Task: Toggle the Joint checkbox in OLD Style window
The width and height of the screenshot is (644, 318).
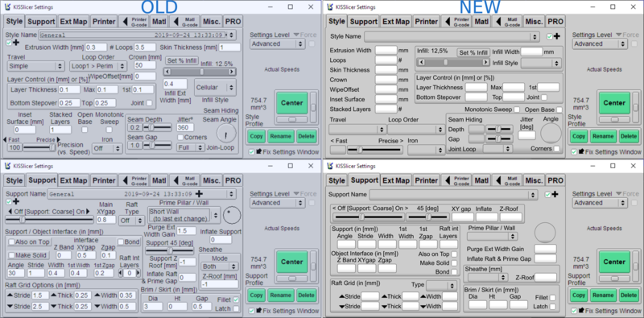Action: click(149, 103)
